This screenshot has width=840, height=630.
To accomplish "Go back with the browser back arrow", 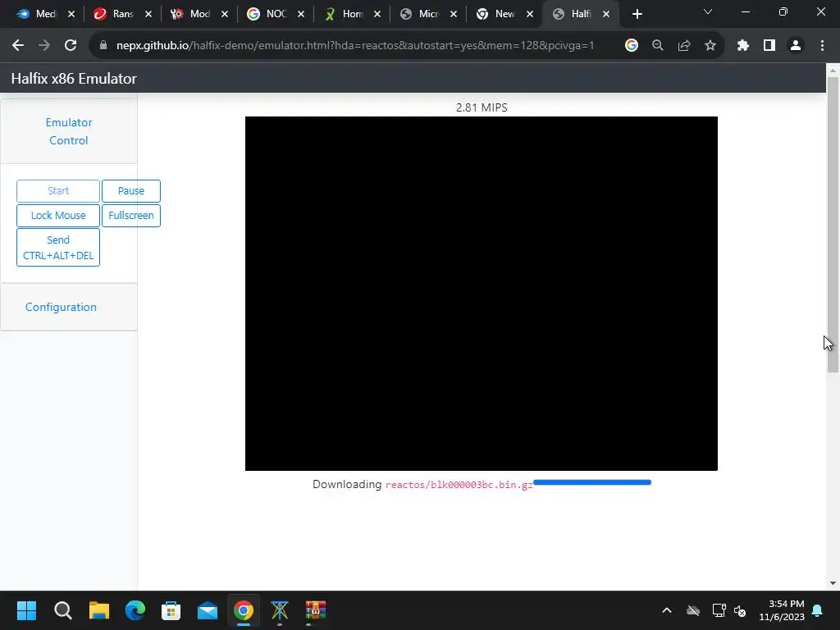I will (18, 46).
